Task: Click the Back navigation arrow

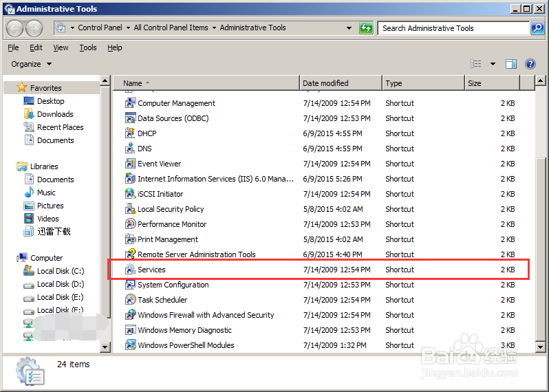Action: coord(14,28)
